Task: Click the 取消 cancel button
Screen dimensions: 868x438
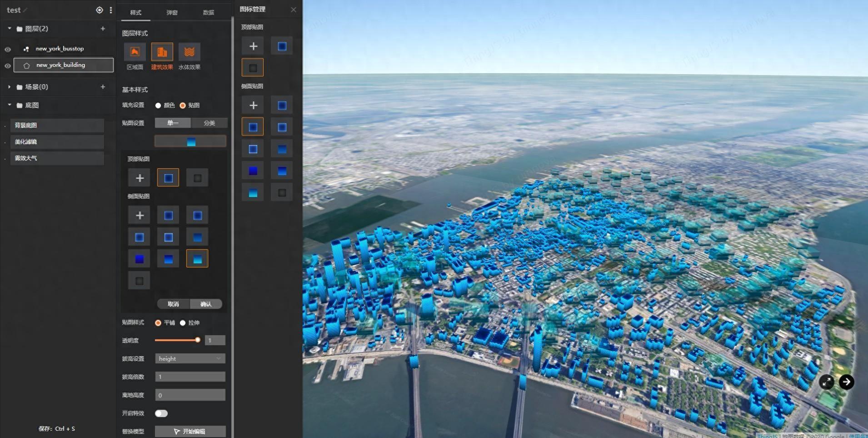Action: pyautogui.click(x=173, y=304)
